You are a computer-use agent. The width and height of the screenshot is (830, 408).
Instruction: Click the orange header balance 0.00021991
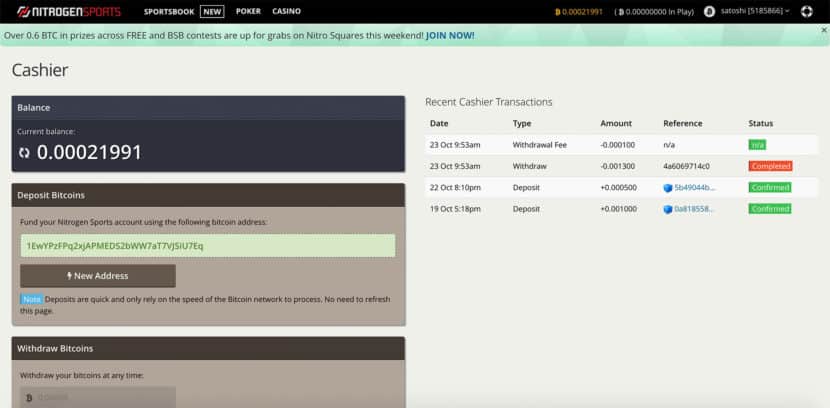pos(579,12)
